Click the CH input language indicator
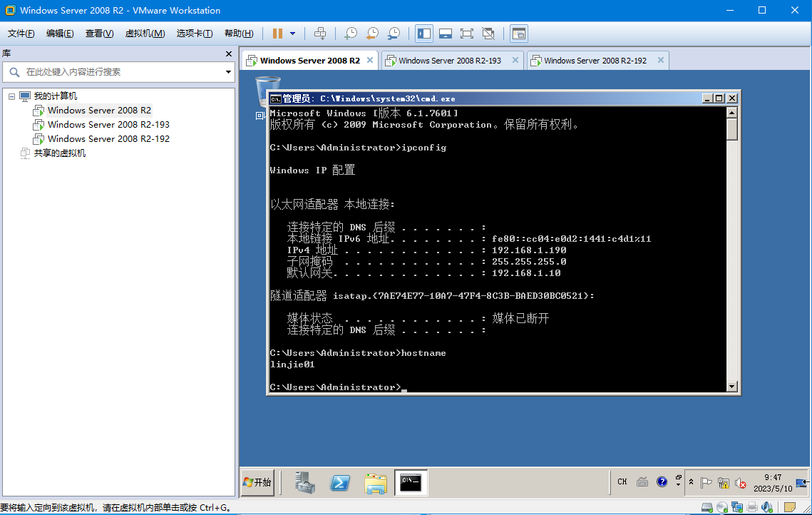The image size is (812, 515). (x=622, y=482)
